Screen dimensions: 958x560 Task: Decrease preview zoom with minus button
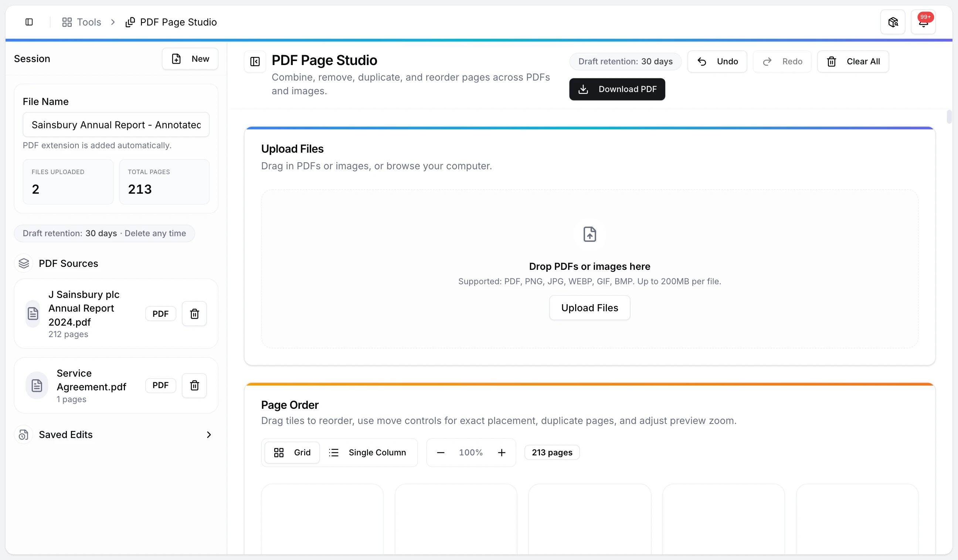pyautogui.click(x=441, y=452)
